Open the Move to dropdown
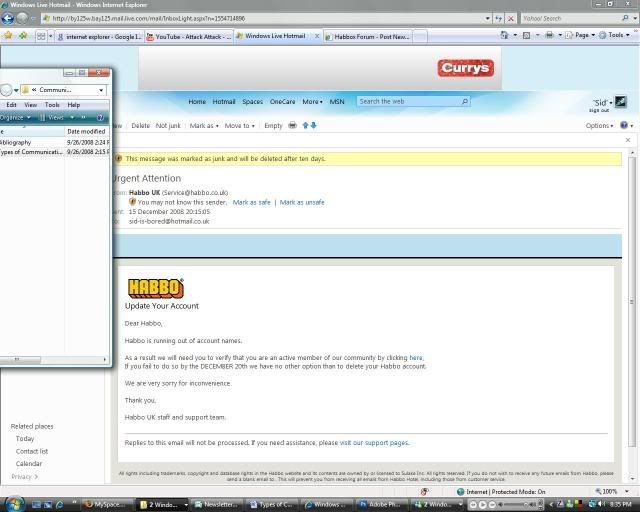Screen dimensions: 640x512 tap(238, 126)
